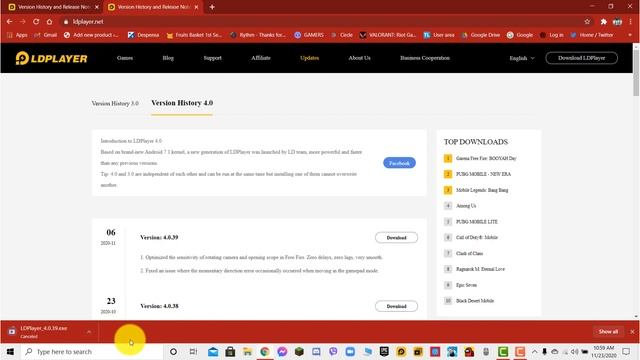The image size is (640, 360).
Task: Open Messenger from taskbar
Action: (x=282, y=352)
